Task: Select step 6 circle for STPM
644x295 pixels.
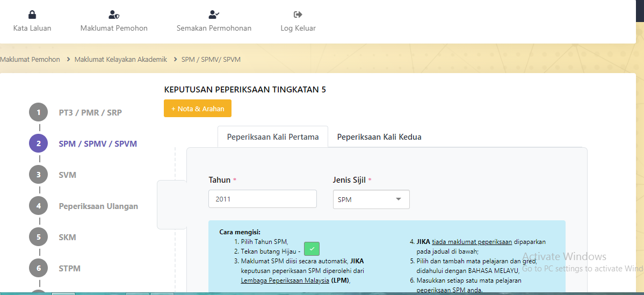Action: (39, 268)
